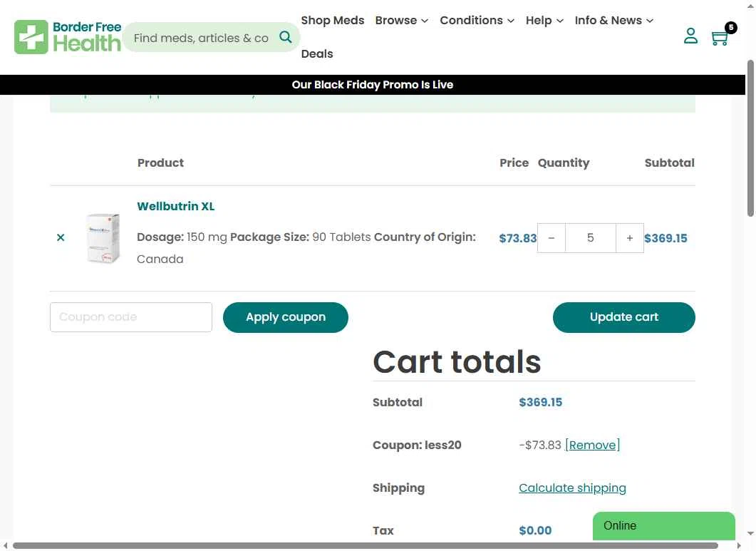Click the Find meds search field
The image size is (756, 551).
point(202,38)
